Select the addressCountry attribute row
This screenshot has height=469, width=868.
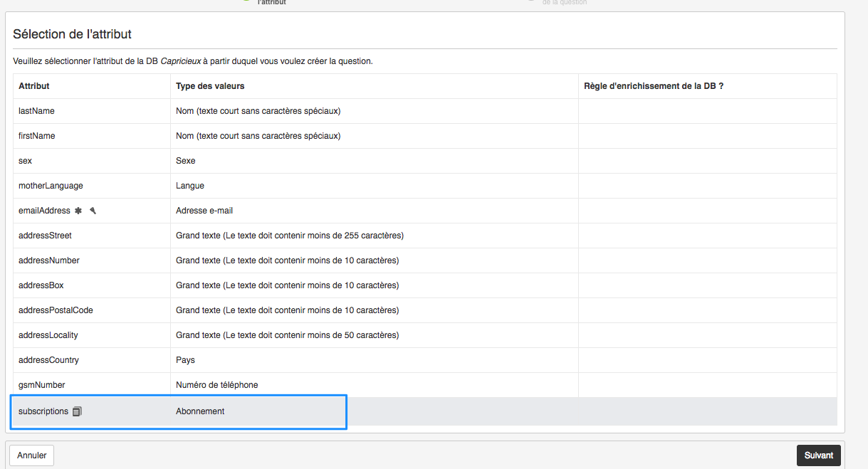click(x=91, y=359)
